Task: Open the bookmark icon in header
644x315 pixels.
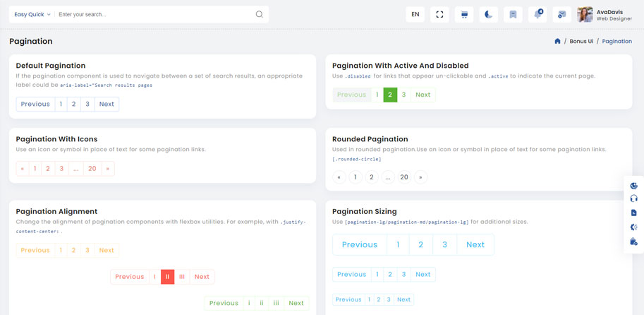Action: click(x=513, y=14)
